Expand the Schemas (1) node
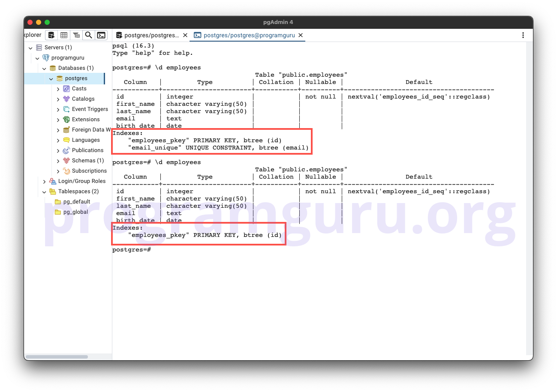Image resolution: width=557 pixels, height=392 pixels. click(x=58, y=161)
